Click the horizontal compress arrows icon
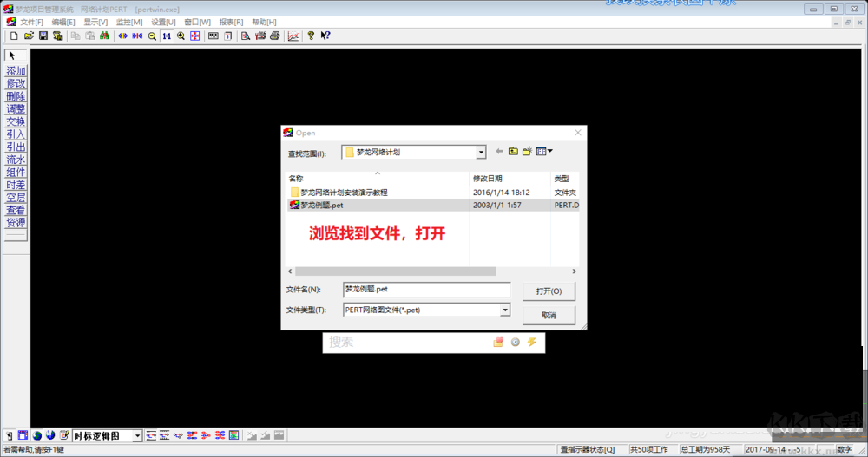868x457 pixels. 137,36
